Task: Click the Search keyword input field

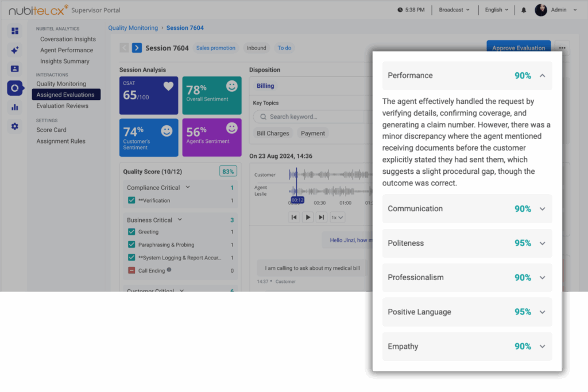Action: click(312, 117)
